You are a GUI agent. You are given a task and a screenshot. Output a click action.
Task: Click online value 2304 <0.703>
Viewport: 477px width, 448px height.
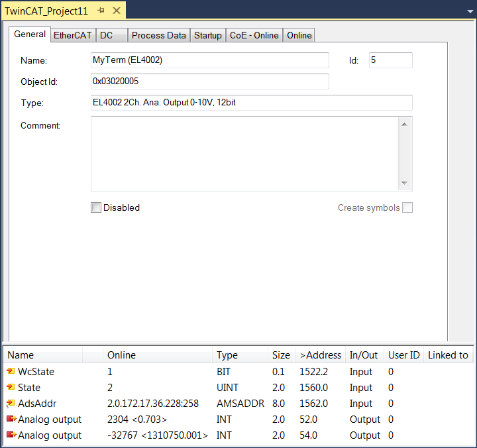(137, 419)
